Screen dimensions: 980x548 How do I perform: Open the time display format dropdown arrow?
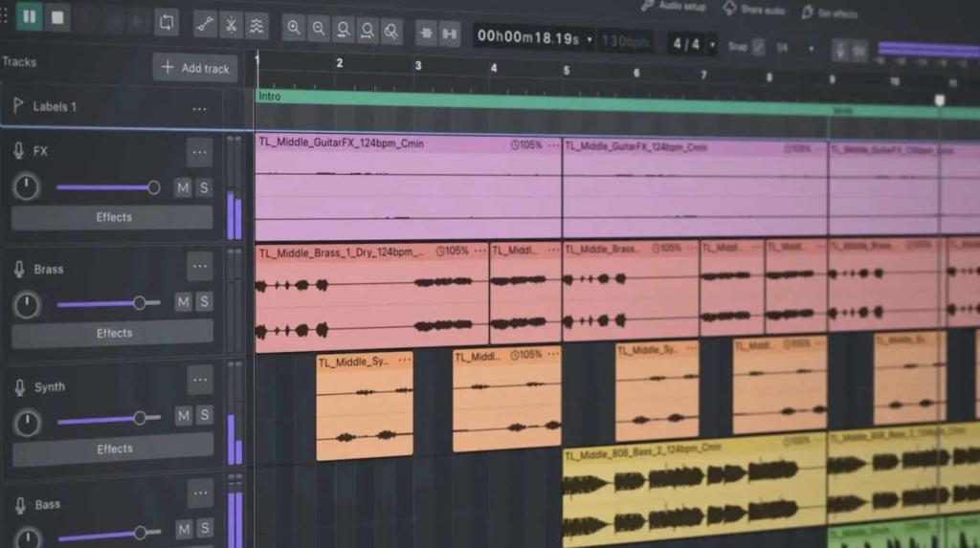pos(590,40)
